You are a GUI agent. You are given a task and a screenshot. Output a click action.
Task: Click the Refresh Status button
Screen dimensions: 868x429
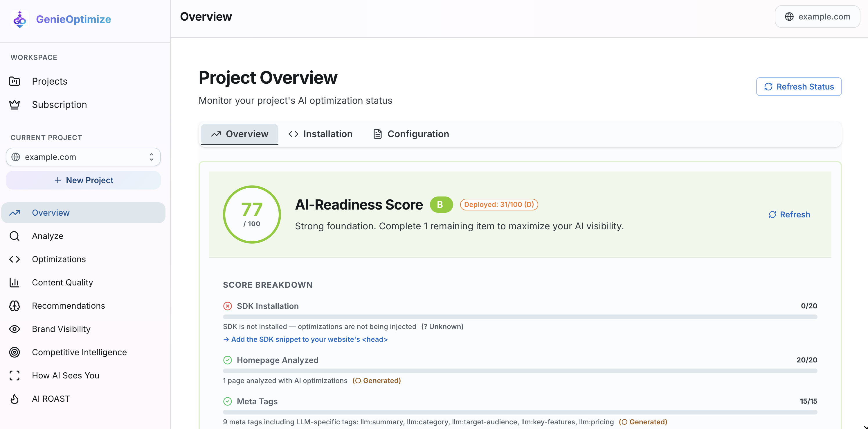pyautogui.click(x=799, y=86)
